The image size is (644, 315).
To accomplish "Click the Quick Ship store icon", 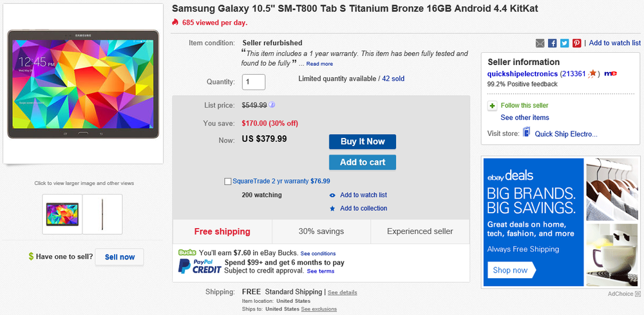I will click(x=526, y=133).
